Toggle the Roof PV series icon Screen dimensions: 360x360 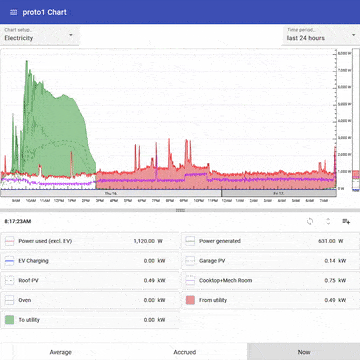tap(10, 280)
